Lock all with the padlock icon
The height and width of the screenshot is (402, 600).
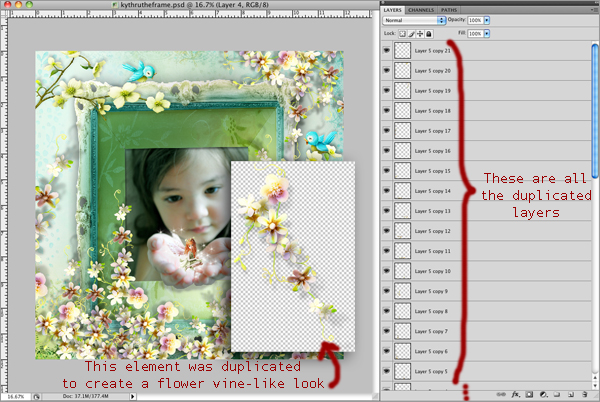(x=429, y=33)
